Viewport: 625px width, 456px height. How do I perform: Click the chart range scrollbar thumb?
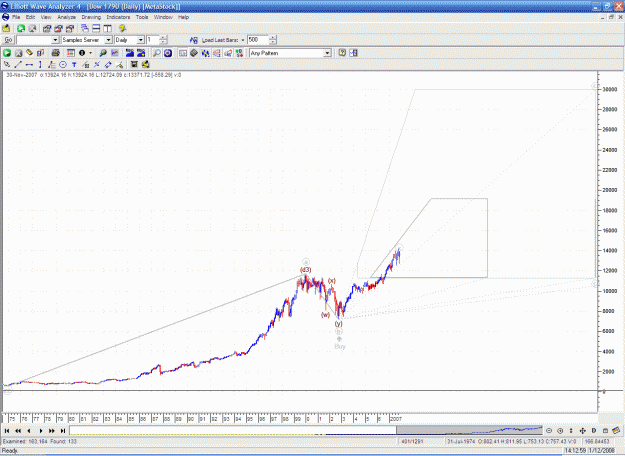(469, 430)
